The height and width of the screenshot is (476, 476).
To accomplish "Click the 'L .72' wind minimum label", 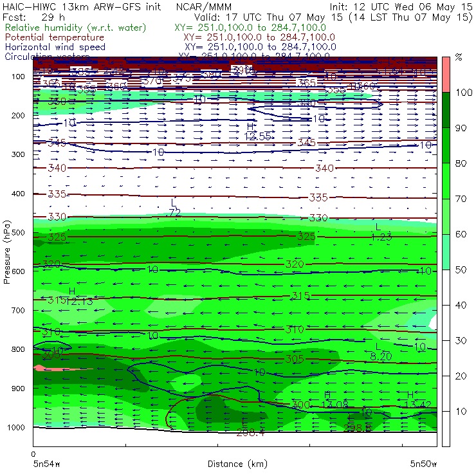I will [174, 208].
